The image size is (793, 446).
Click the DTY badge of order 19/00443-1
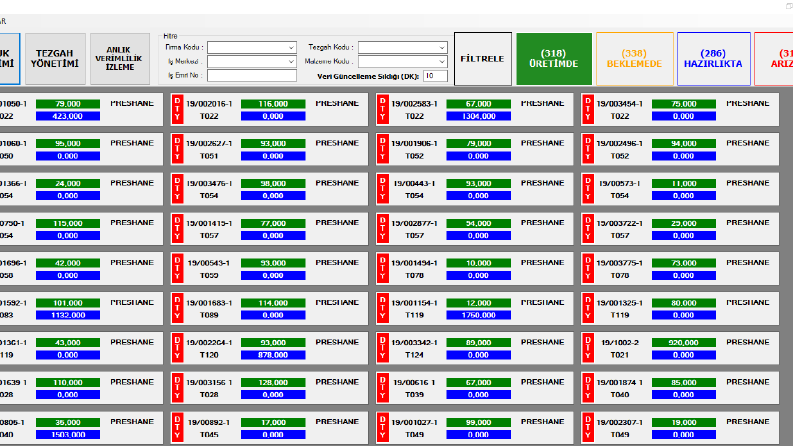click(382, 189)
